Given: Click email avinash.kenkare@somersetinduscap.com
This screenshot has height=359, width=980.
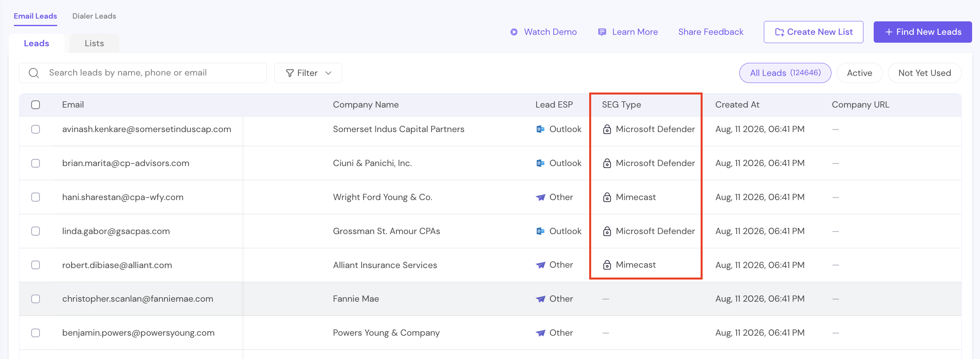Looking at the screenshot, I should 147,129.
